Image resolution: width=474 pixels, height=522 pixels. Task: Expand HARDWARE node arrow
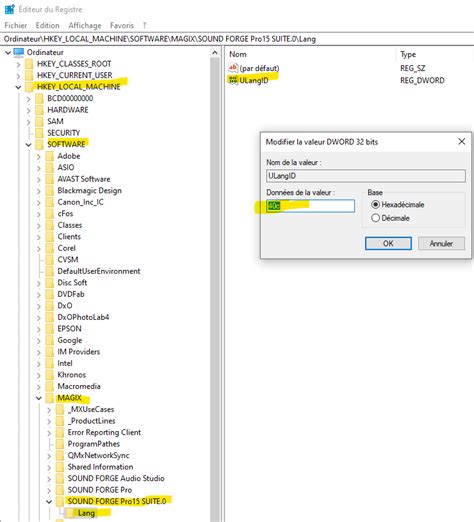28,110
